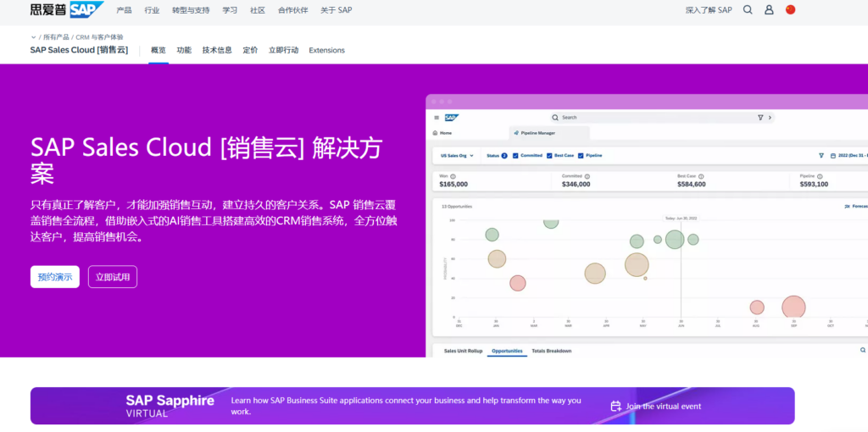The height and width of the screenshot is (432, 868).
Task: Click the info icon next to Pipeline total
Action: click(821, 176)
